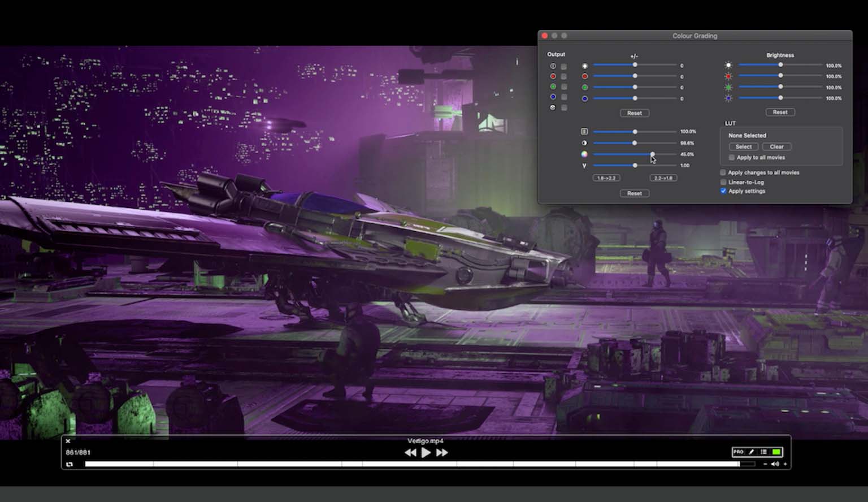Adjust the contrast slider at 98.6%
This screenshot has height=502, width=868.
pos(635,143)
